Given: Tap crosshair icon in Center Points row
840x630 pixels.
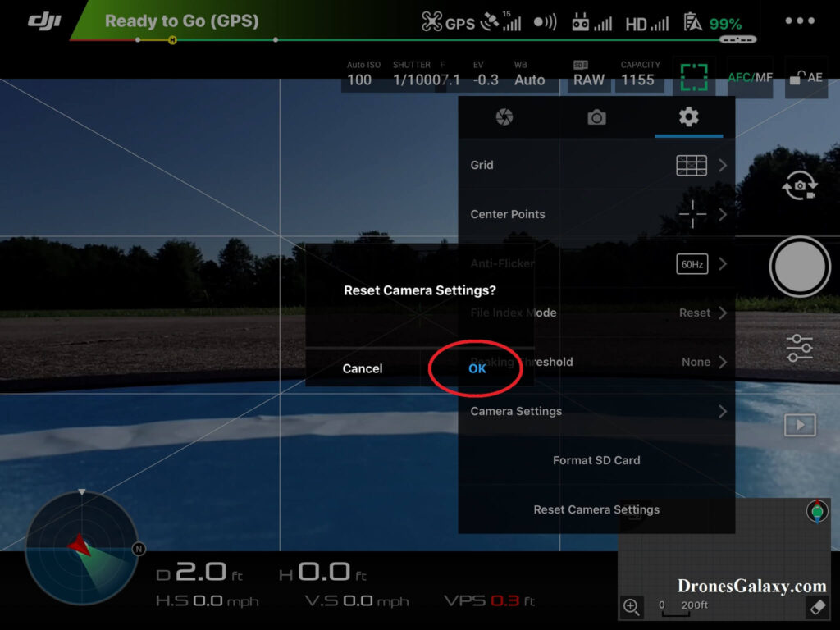Looking at the screenshot, I should point(692,214).
